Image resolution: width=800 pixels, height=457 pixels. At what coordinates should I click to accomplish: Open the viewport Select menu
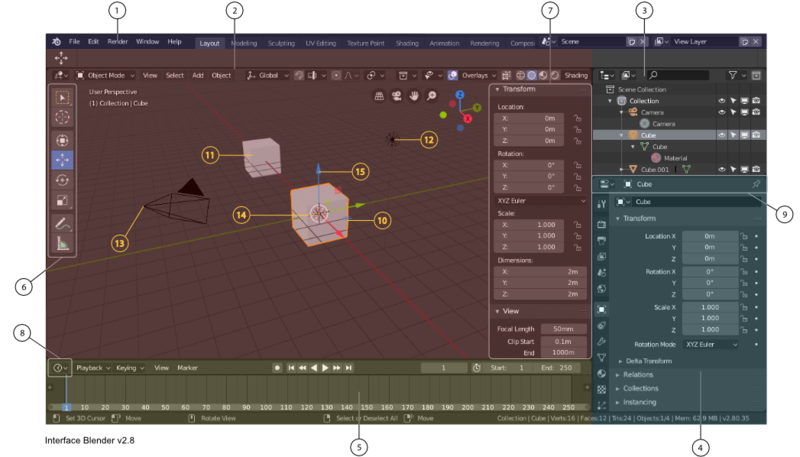[174, 75]
